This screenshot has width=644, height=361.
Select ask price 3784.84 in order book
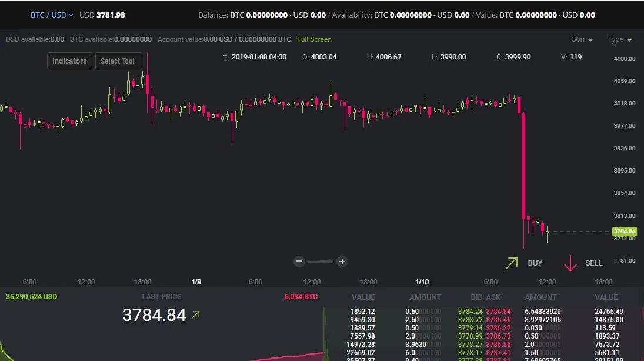tap(499, 312)
